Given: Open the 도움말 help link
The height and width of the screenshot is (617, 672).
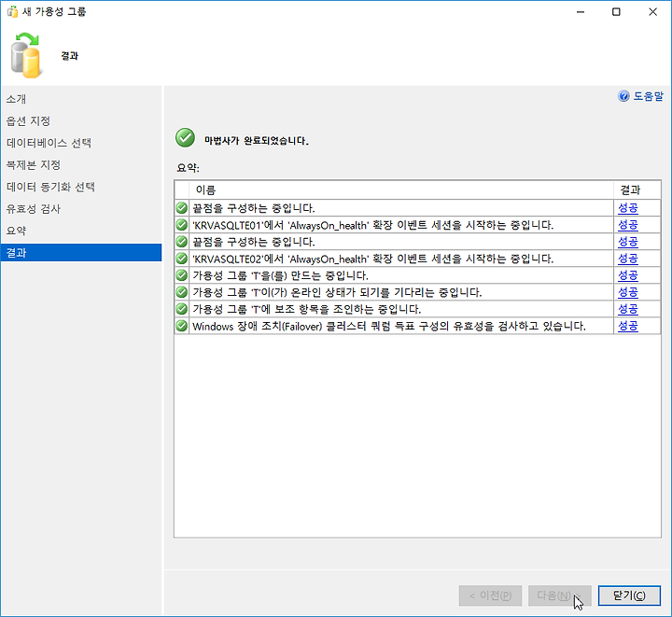Looking at the screenshot, I should (x=648, y=96).
